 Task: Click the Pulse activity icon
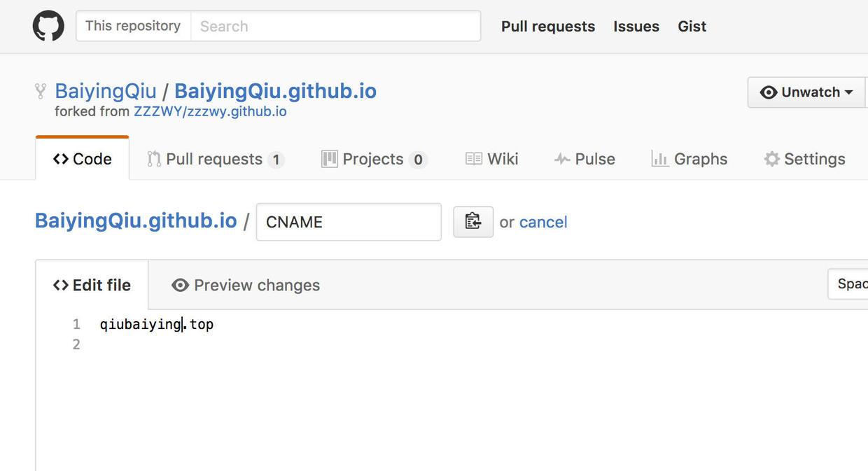562,159
